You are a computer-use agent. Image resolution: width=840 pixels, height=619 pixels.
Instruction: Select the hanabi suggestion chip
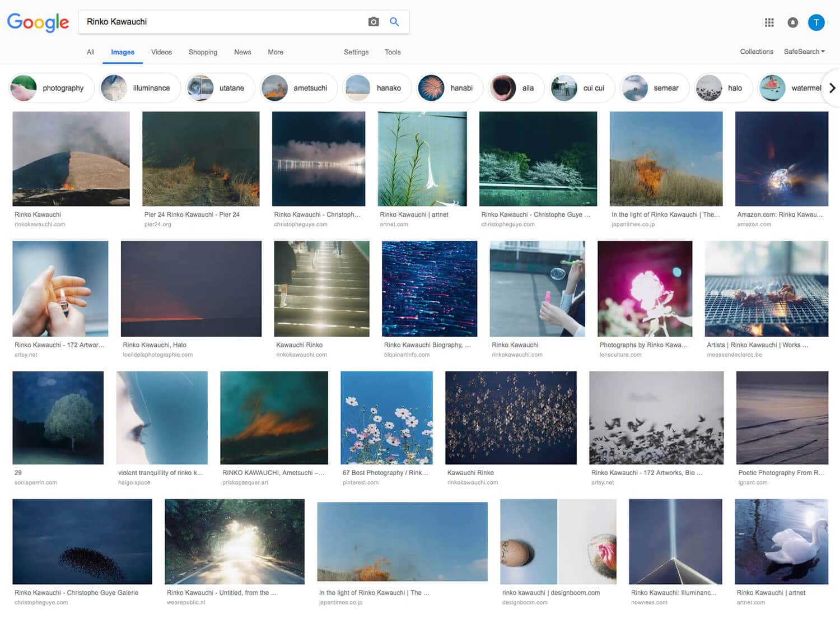[x=450, y=88]
